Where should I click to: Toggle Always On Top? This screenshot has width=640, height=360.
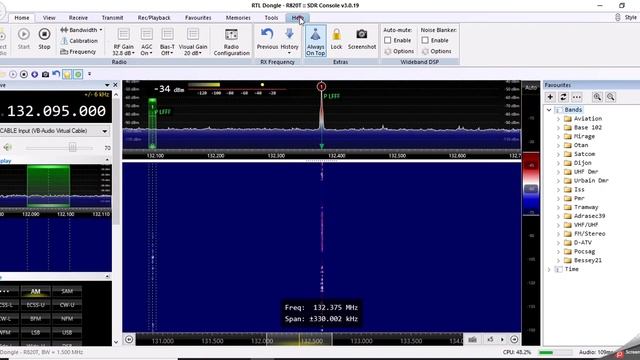[316, 41]
